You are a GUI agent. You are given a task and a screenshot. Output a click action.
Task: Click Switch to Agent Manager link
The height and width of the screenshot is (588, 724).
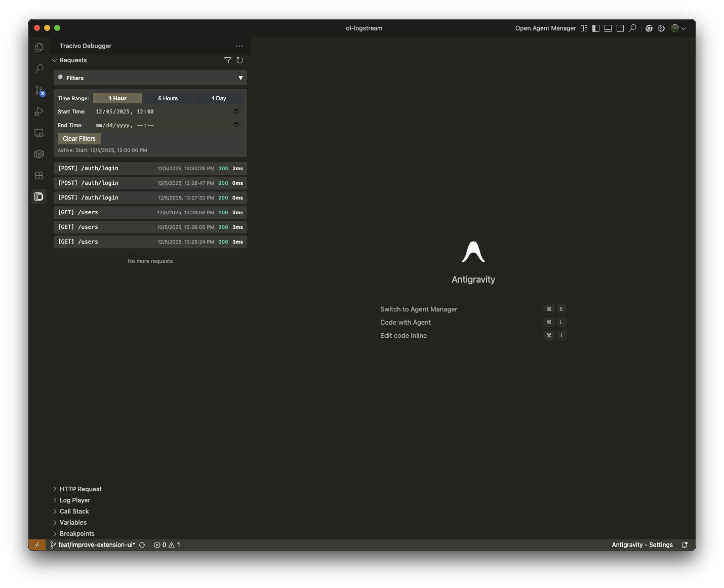click(418, 309)
